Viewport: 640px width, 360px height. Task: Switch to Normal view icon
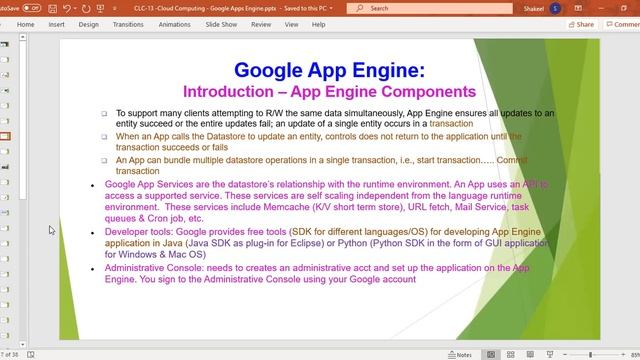coord(491,355)
